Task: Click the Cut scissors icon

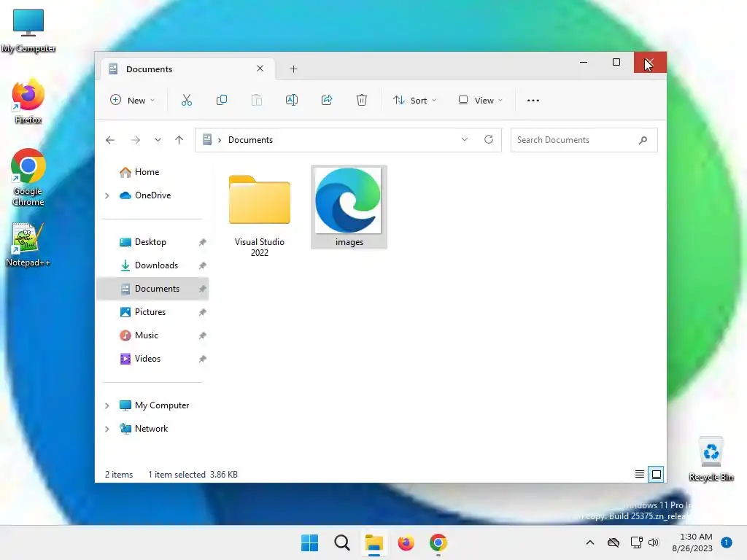Action: tap(186, 100)
